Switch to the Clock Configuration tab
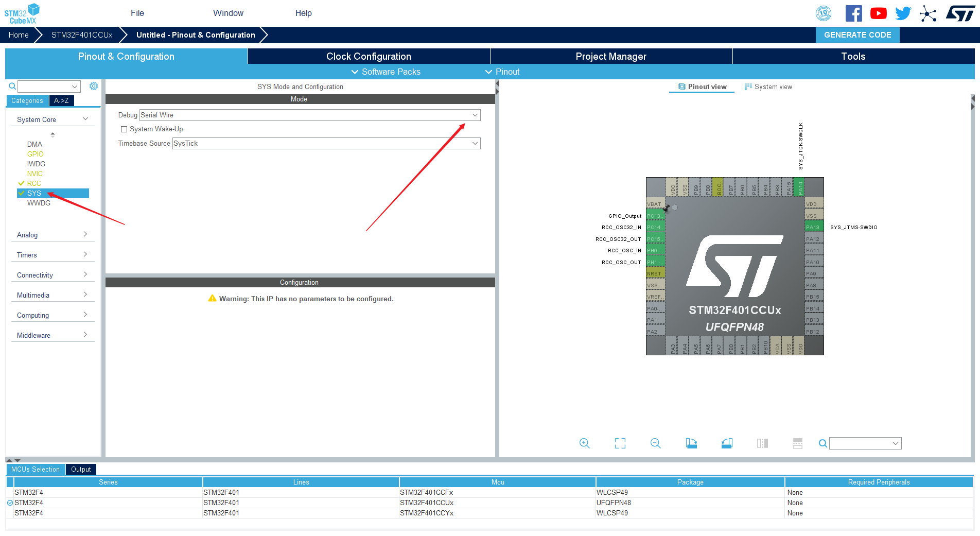 [x=369, y=56]
